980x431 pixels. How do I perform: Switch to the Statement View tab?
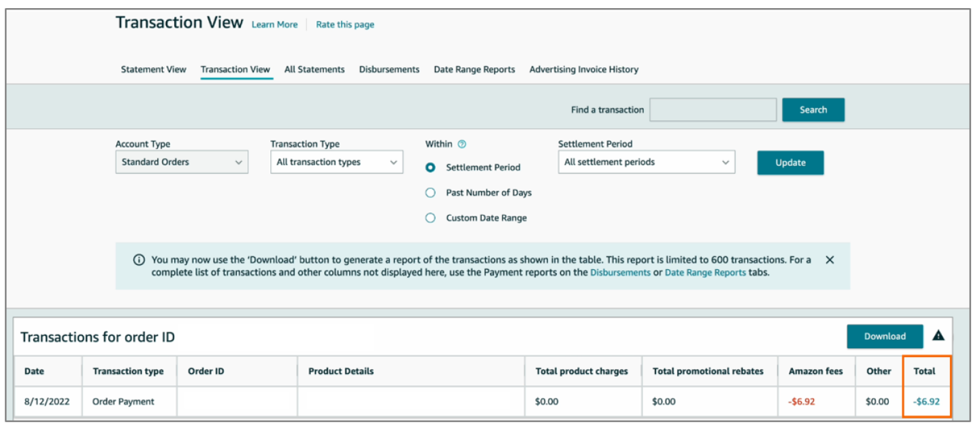(152, 69)
